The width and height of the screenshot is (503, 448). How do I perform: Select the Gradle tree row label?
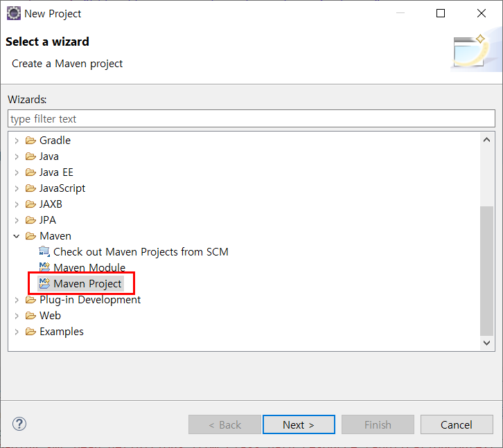tap(55, 141)
